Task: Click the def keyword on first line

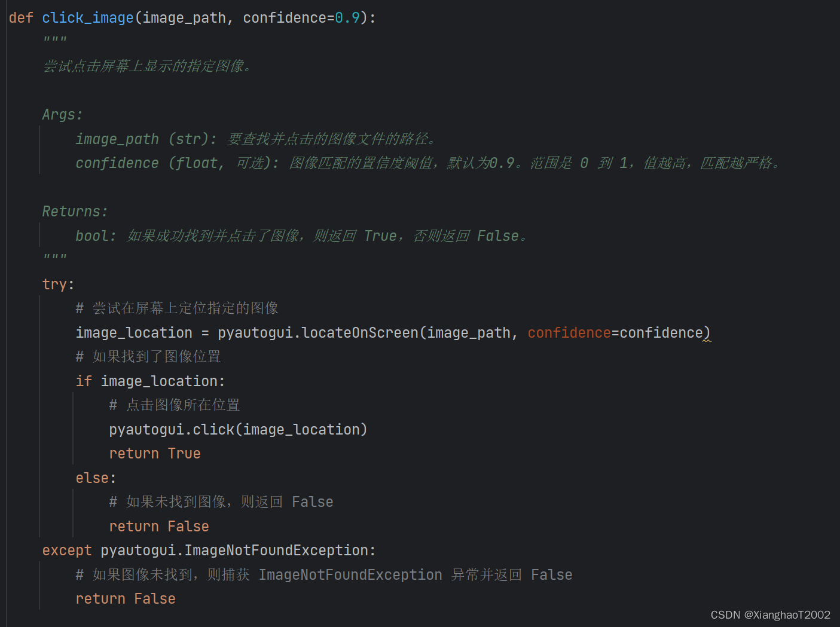Action: (x=21, y=18)
